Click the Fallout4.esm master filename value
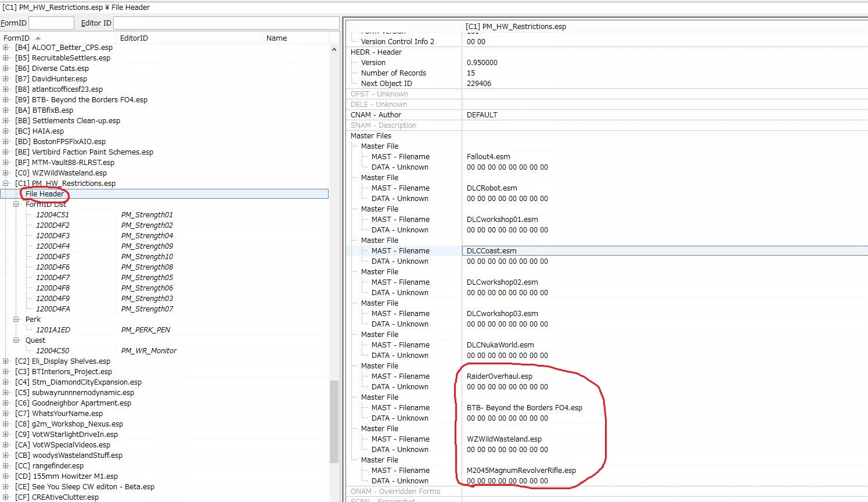Image resolution: width=868 pixels, height=502 pixels. pyautogui.click(x=488, y=157)
